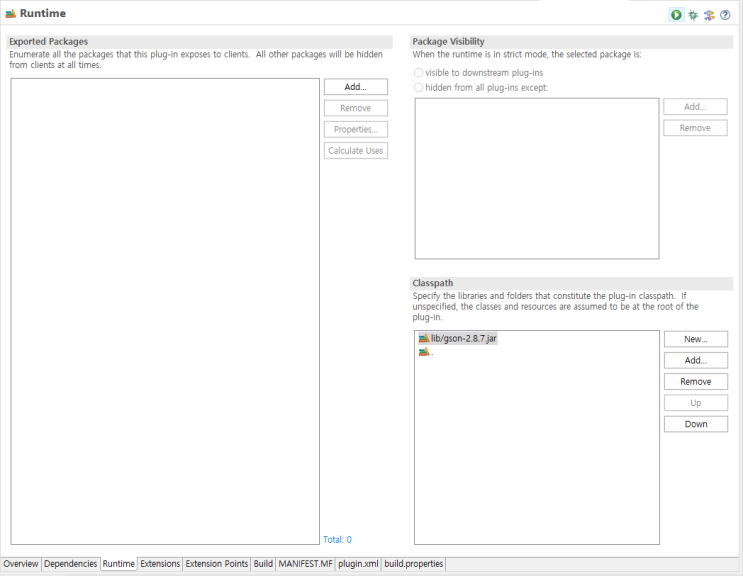Click inside the Exported Packages list
743x576 pixels.
165,311
